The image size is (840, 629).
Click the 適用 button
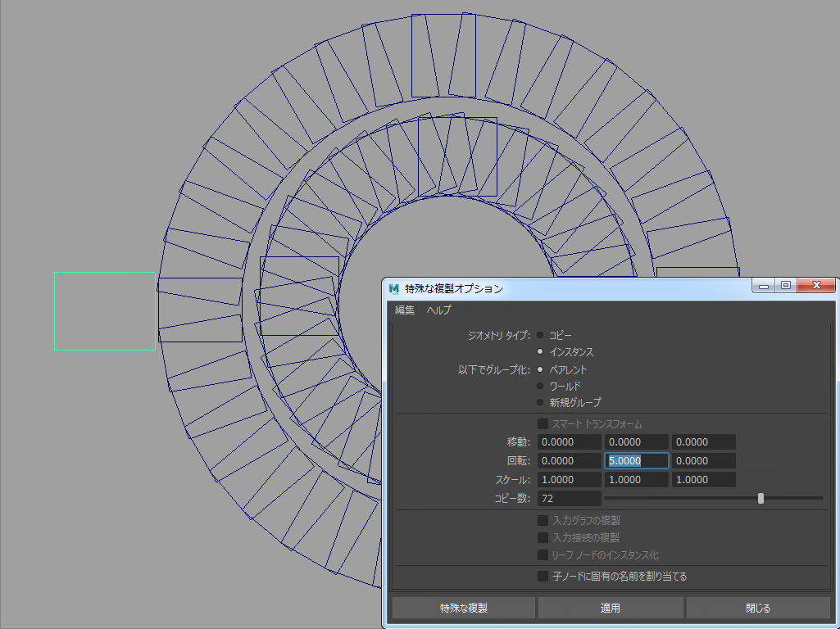click(x=611, y=609)
